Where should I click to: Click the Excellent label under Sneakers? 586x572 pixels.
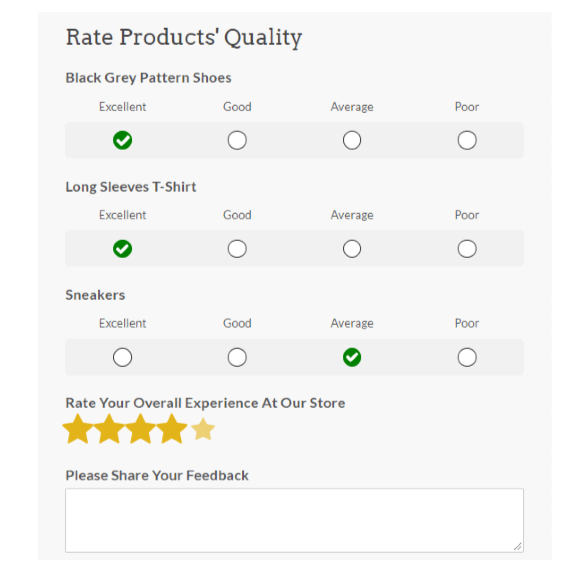click(123, 323)
